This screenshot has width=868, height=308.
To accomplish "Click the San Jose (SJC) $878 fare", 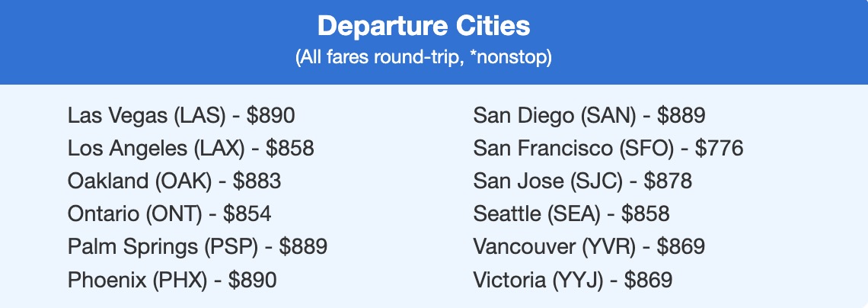I will pyautogui.click(x=582, y=181).
